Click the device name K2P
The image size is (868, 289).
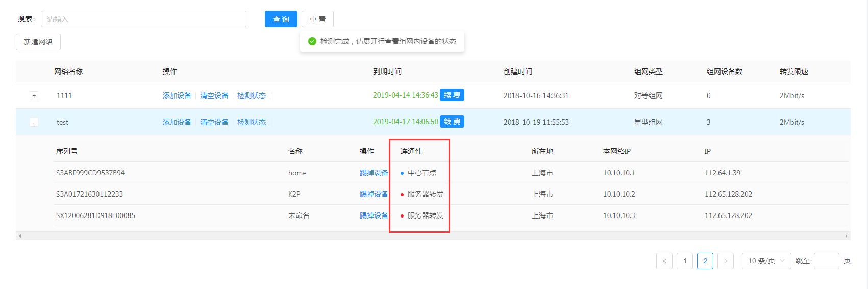(294, 194)
